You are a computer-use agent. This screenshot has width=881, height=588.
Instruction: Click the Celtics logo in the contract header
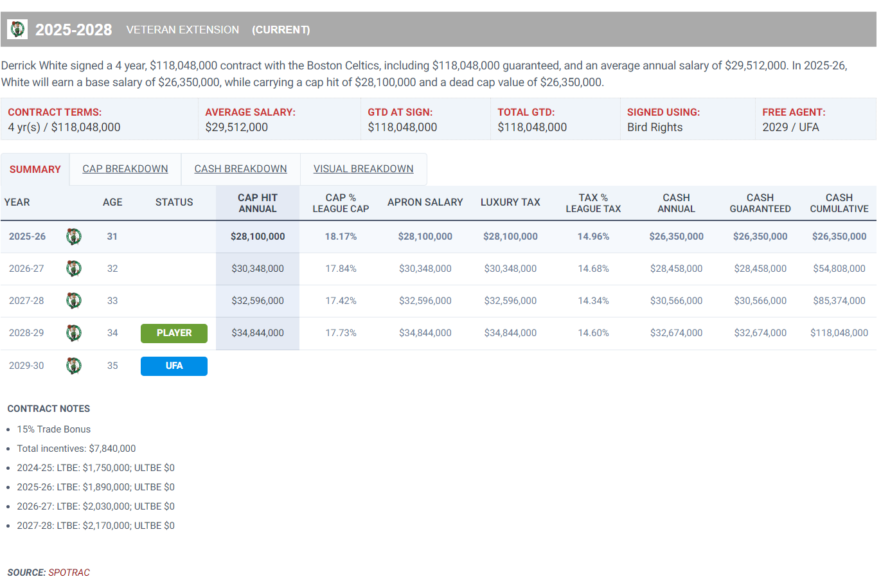pos(17,29)
